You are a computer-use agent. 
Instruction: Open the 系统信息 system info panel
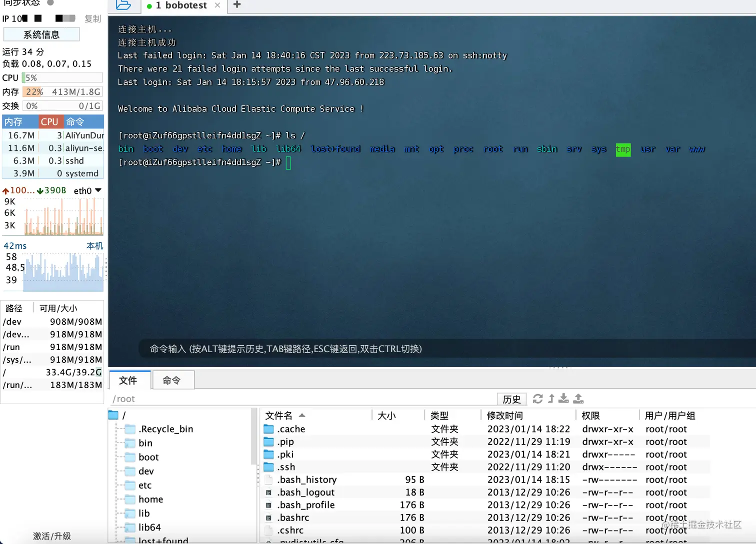tap(42, 34)
